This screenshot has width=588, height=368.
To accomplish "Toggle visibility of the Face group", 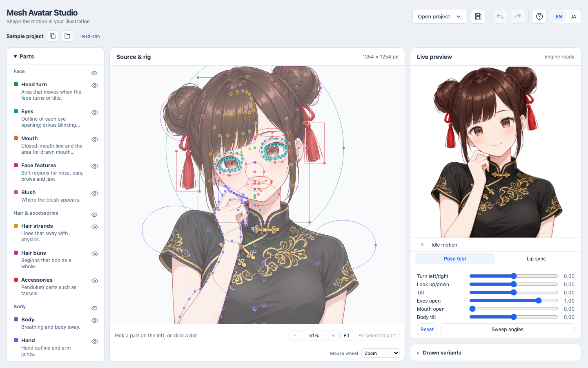I will click(94, 73).
